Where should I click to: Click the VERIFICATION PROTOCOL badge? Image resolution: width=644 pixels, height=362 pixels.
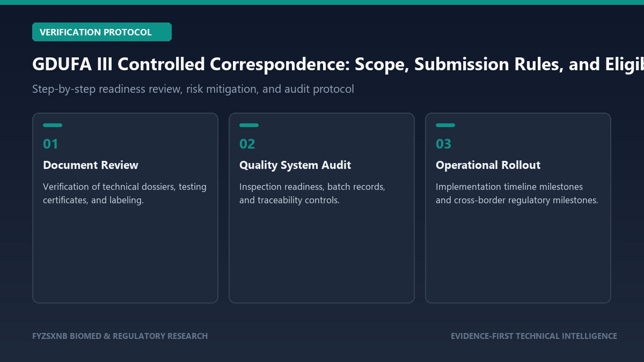[102, 32]
